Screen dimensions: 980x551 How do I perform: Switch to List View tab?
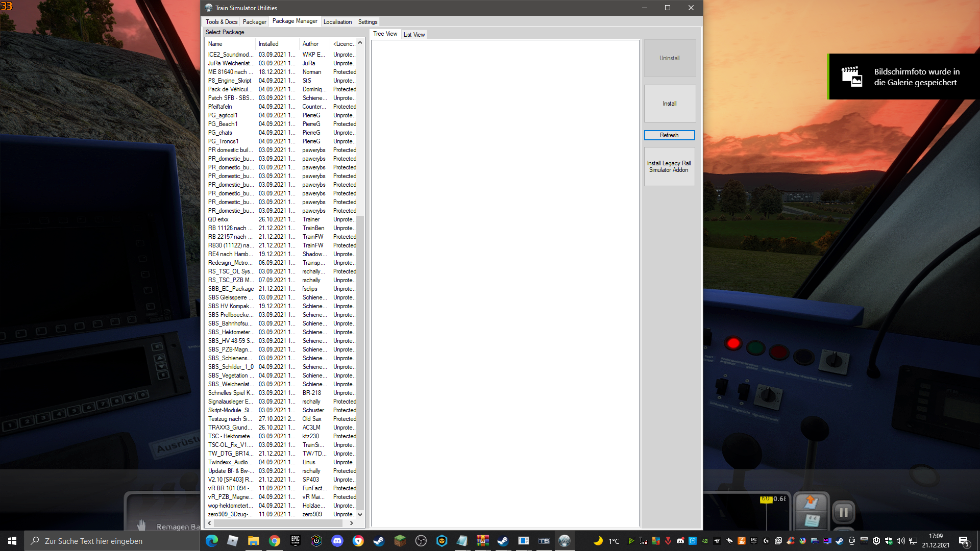tap(414, 35)
